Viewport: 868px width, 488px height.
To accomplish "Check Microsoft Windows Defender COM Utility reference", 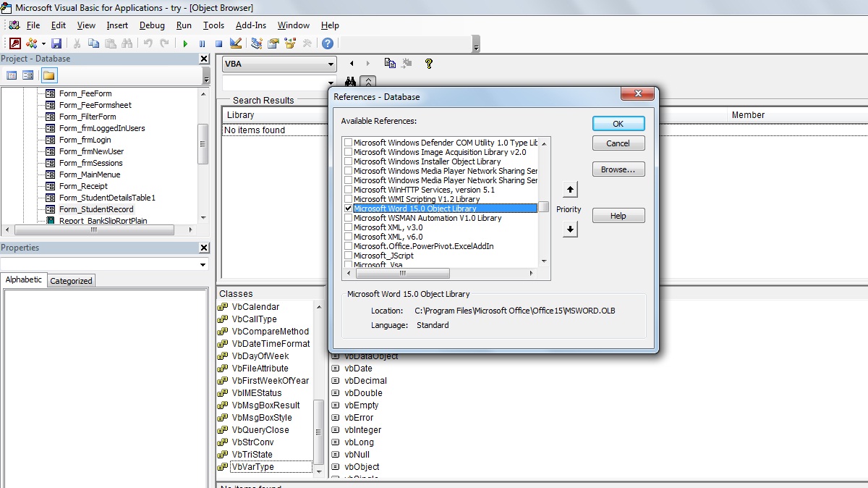I will (x=349, y=143).
